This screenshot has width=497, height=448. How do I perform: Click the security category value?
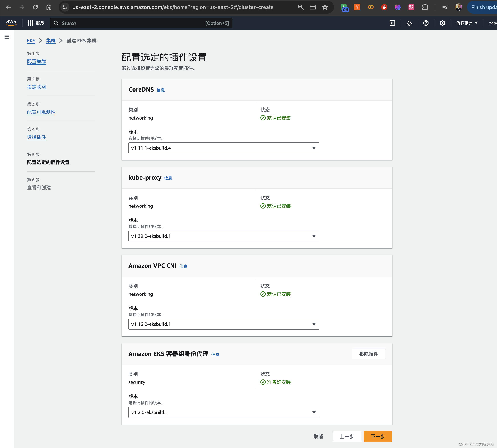137,382
